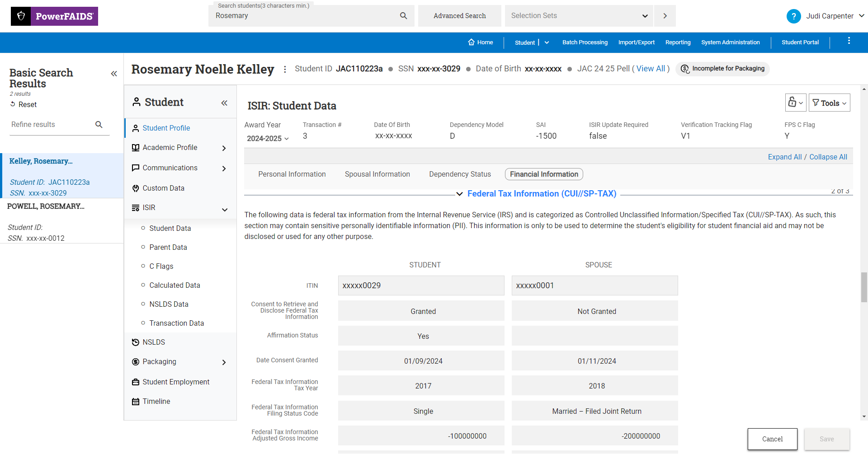868x454 pixels.
Task: Expand the Communications submenu arrow
Action: click(x=224, y=168)
